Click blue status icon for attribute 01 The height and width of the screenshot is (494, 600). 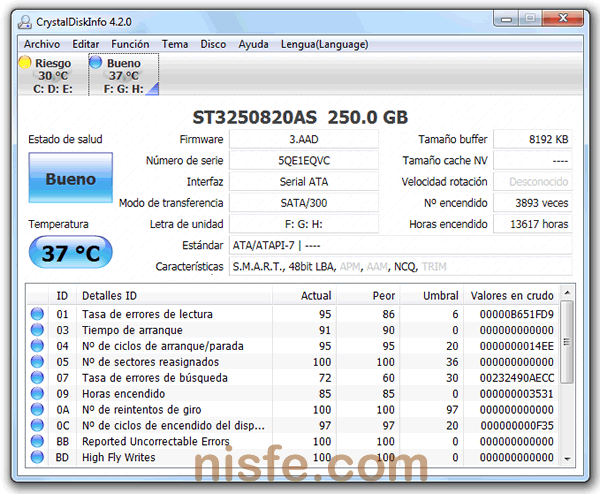click(37, 314)
